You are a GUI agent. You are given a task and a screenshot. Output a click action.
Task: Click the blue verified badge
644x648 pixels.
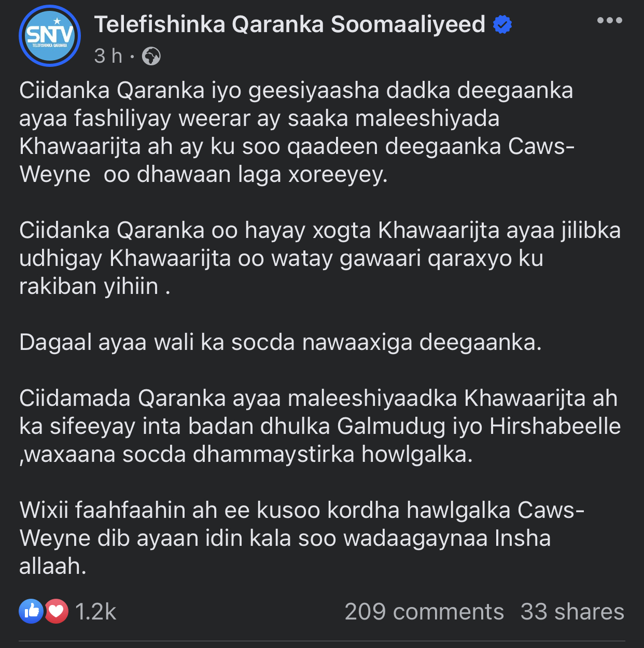tap(502, 24)
